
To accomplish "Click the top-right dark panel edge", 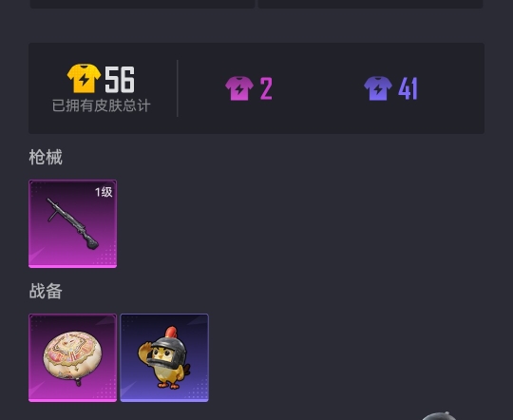I will point(370,4).
